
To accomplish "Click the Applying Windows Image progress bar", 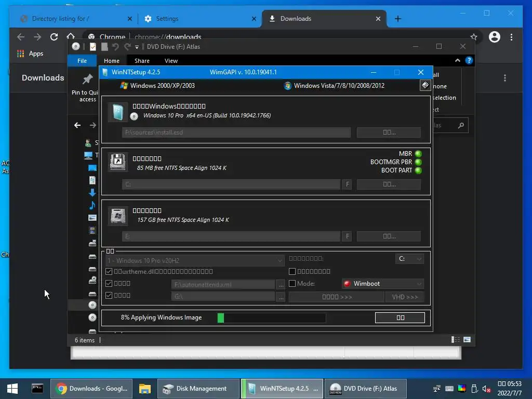I will [x=272, y=318].
